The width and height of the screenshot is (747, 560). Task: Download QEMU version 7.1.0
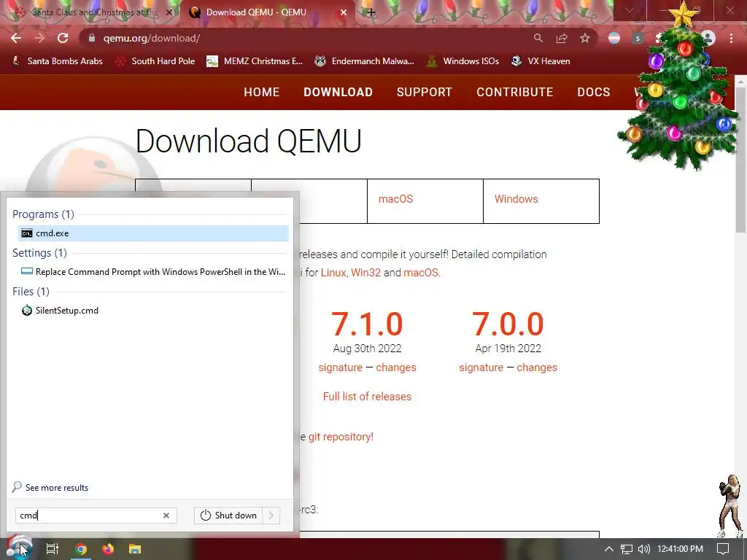[x=368, y=324]
